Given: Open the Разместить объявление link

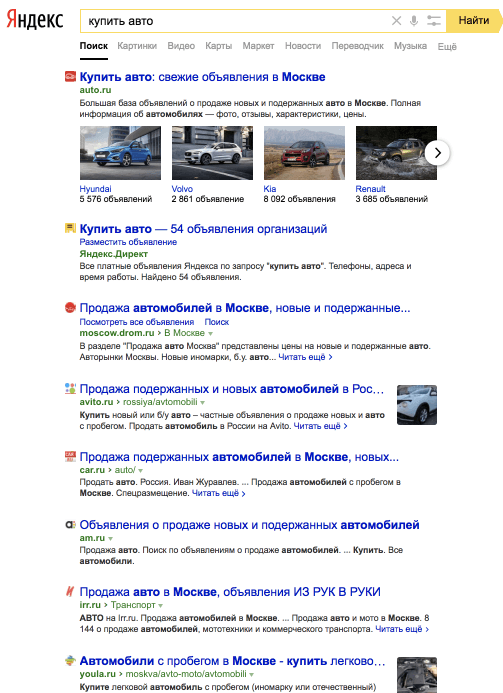Looking at the screenshot, I should (x=128, y=242).
